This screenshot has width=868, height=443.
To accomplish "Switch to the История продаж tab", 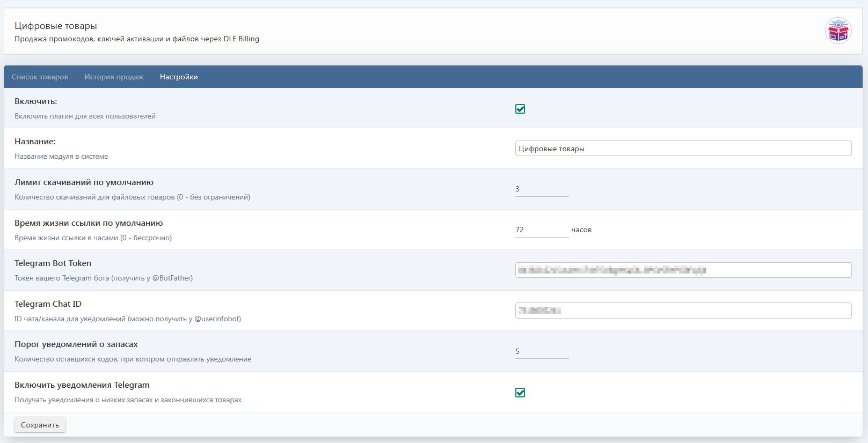I will pyautogui.click(x=114, y=77).
